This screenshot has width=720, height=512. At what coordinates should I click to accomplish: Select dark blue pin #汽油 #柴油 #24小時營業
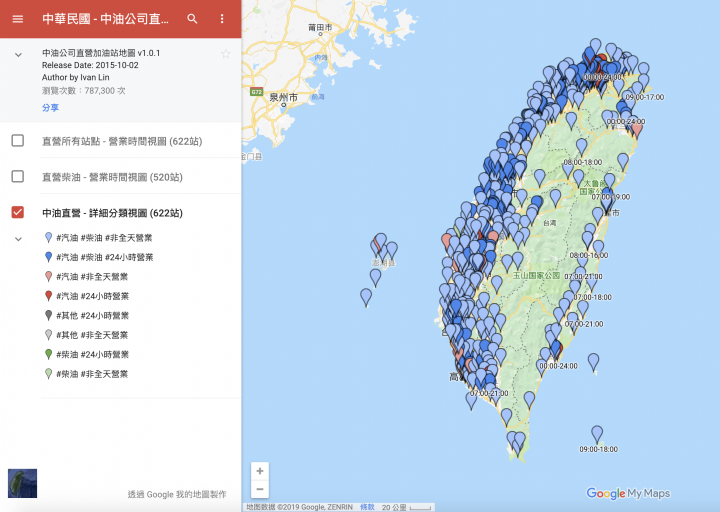coord(105,257)
